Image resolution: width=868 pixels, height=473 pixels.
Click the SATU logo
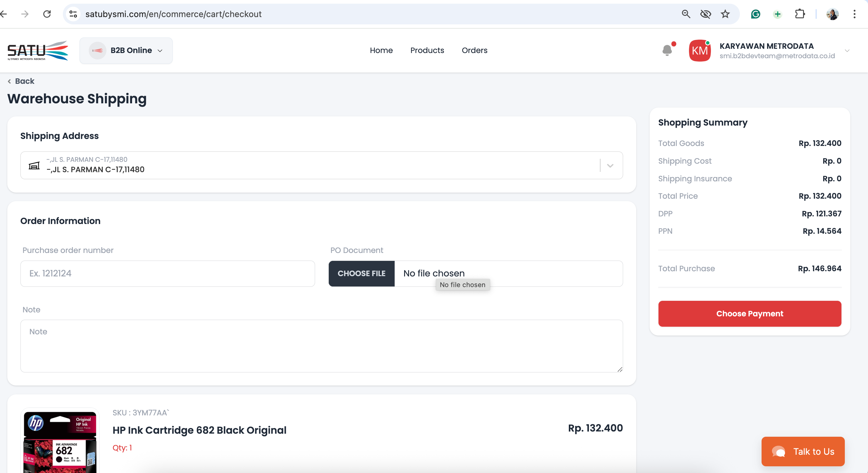pos(38,51)
